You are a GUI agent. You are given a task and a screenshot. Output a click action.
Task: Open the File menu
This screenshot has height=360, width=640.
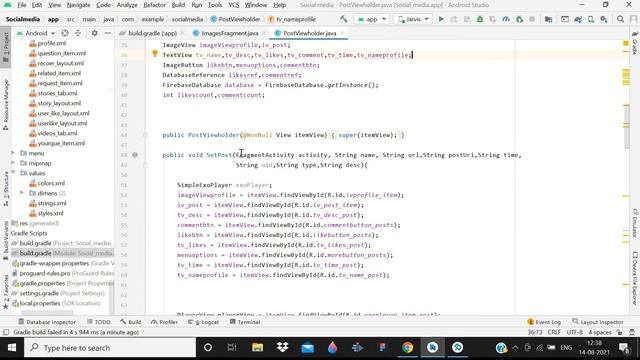(x=22, y=5)
